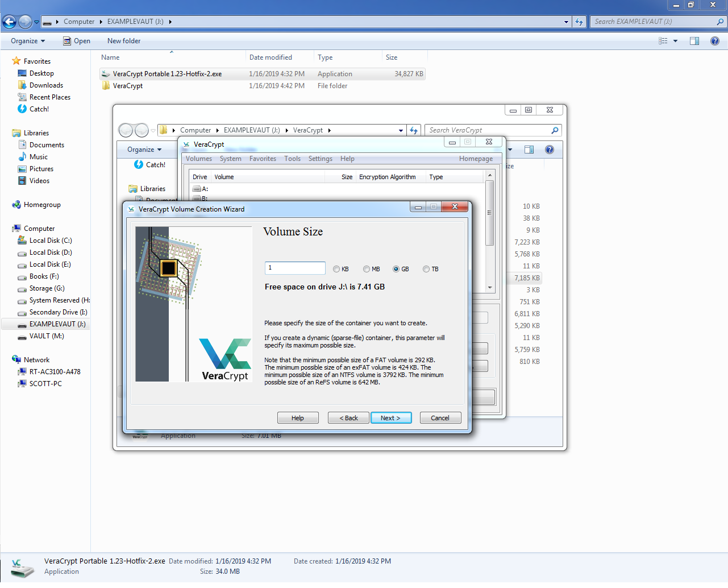This screenshot has width=728, height=588.
Task: Open the Favorites menu in VeraCrypt window
Action: [263, 159]
